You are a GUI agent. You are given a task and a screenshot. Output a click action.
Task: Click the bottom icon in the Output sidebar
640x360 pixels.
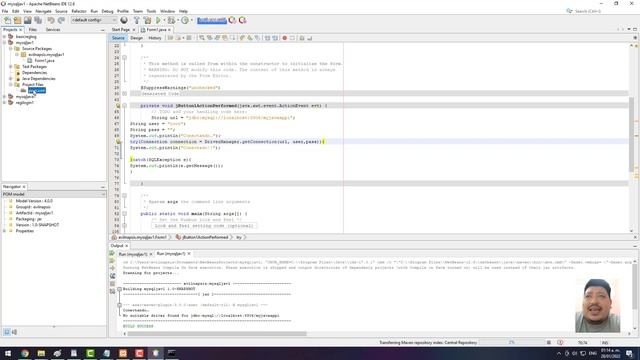(112, 291)
